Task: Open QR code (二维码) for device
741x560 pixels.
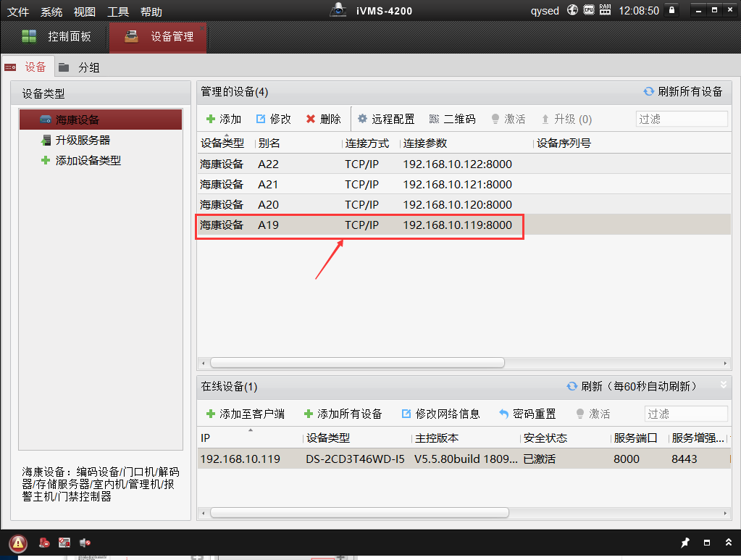Action: coord(452,119)
